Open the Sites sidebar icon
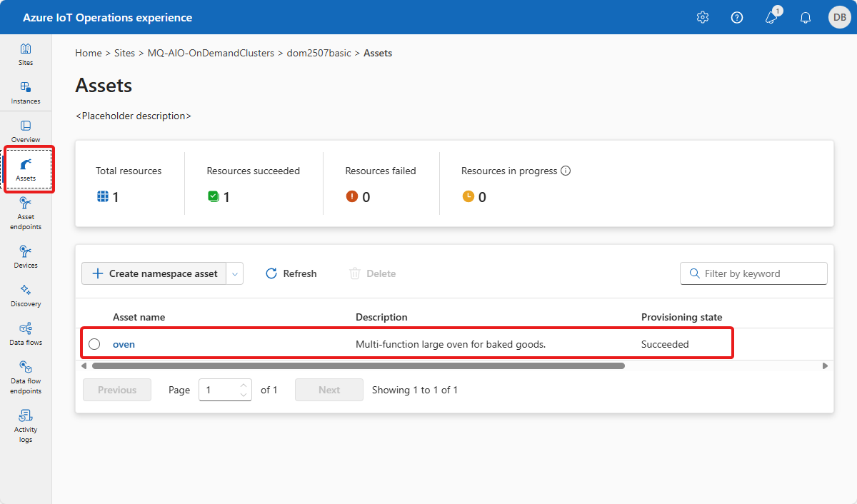This screenshot has width=857, height=504. pos(26,54)
